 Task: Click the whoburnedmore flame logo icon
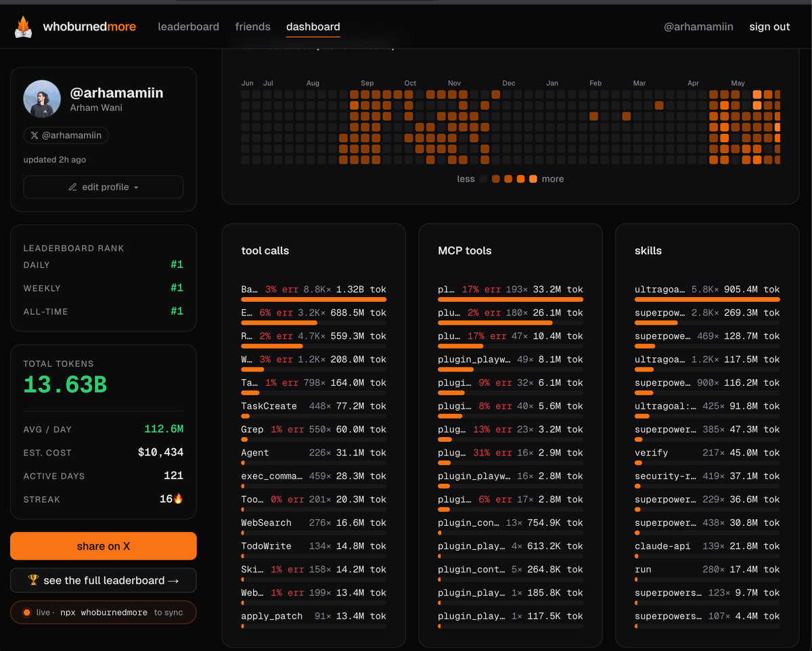[24, 27]
